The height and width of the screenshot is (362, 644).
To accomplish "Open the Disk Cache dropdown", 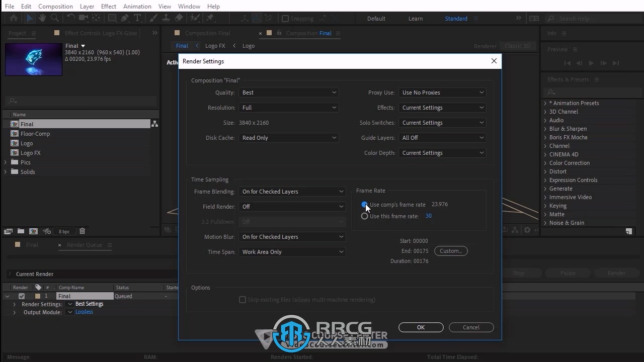I will [x=289, y=138].
